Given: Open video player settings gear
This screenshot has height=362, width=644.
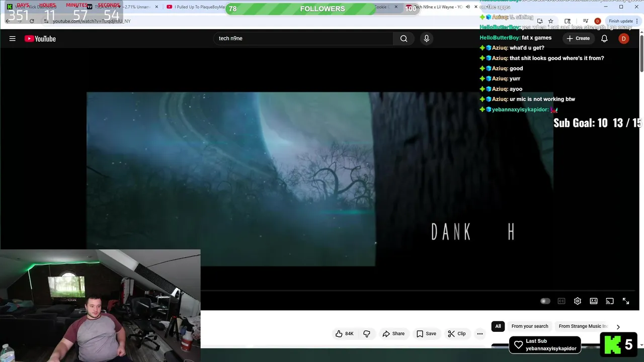Looking at the screenshot, I should pyautogui.click(x=578, y=301).
